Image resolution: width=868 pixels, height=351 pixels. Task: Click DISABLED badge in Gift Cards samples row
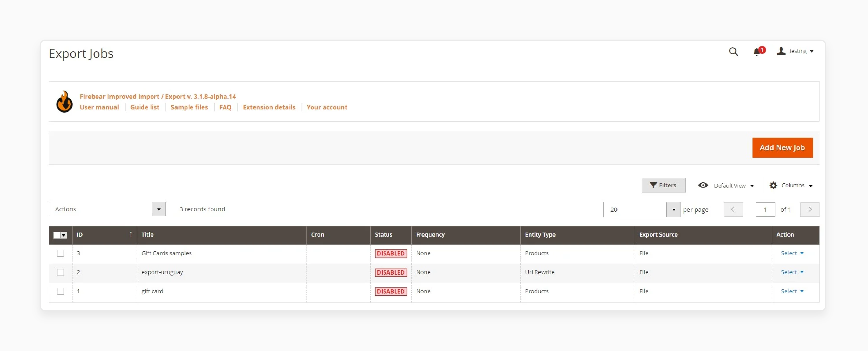pyautogui.click(x=391, y=253)
